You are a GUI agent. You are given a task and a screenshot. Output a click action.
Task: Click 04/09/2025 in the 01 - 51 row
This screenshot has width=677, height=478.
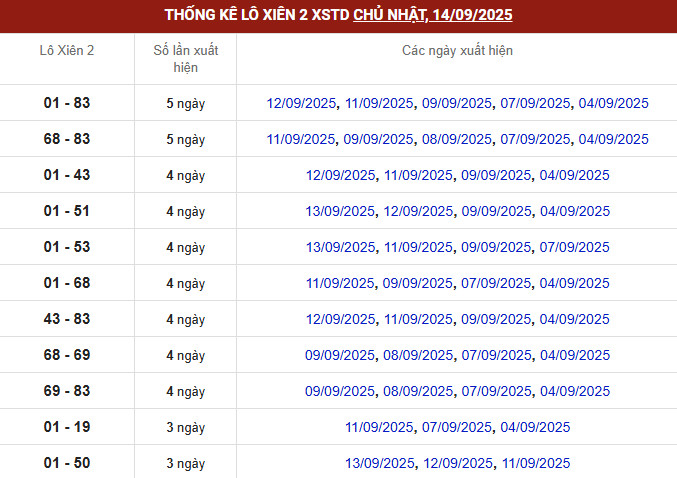point(575,211)
